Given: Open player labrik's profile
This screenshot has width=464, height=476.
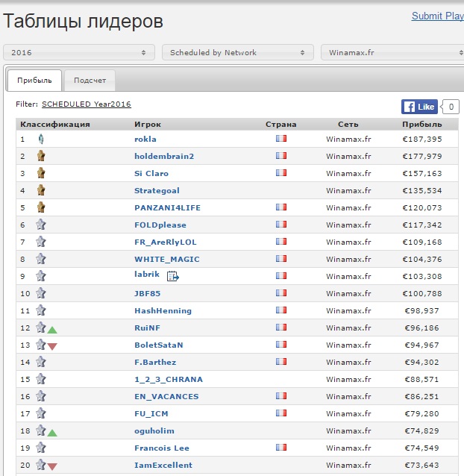Looking at the screenshot, I should pyautogui.click(x=147, y=274).
